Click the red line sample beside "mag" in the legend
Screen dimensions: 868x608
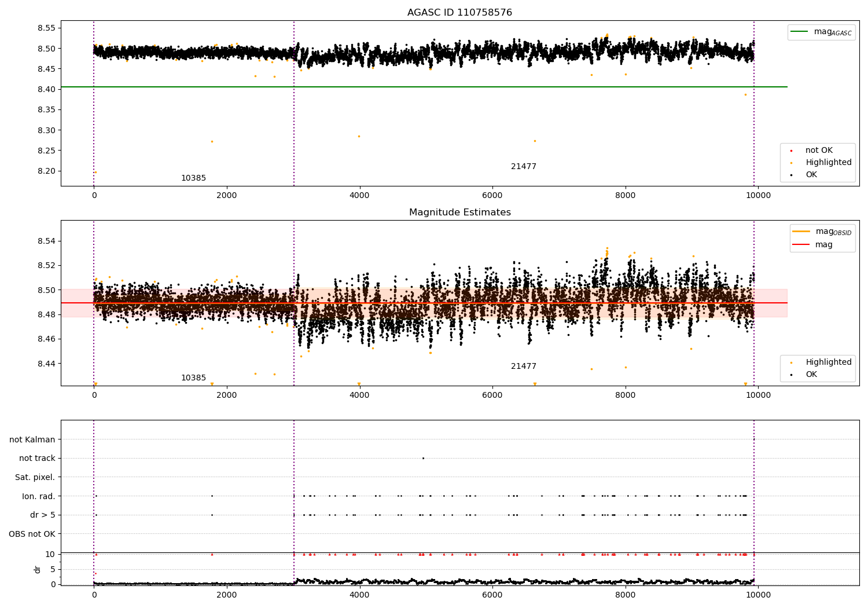[x=801, y=245]
